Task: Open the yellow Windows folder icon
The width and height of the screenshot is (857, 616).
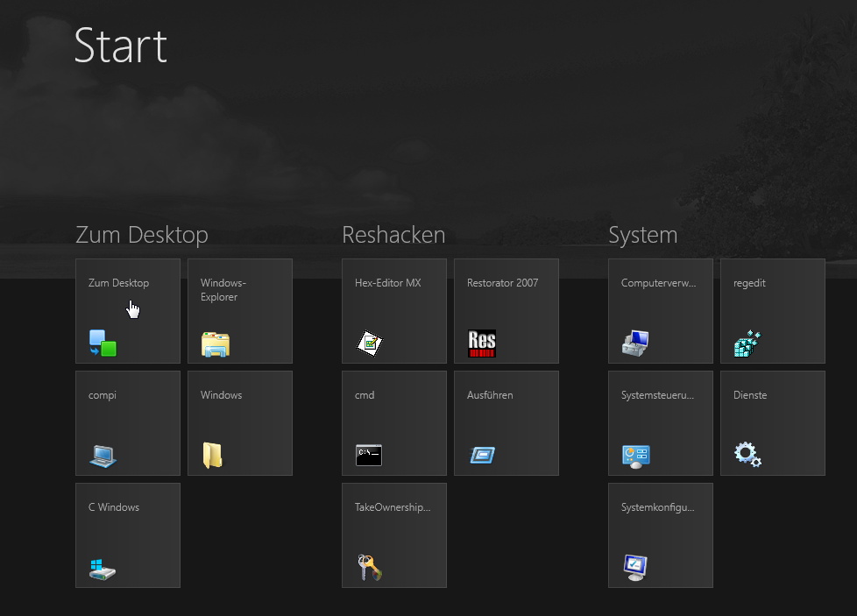Action: (x=213, y=456)
